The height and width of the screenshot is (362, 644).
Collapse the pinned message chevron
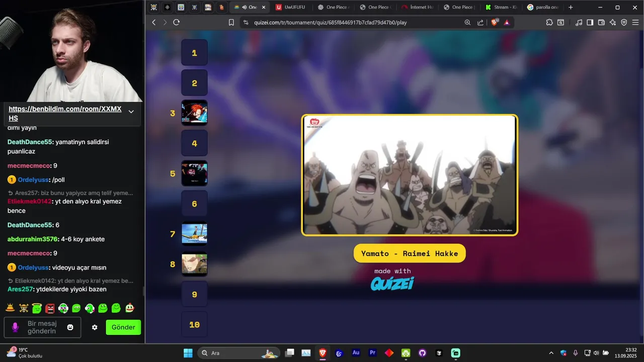click(131, 112)
